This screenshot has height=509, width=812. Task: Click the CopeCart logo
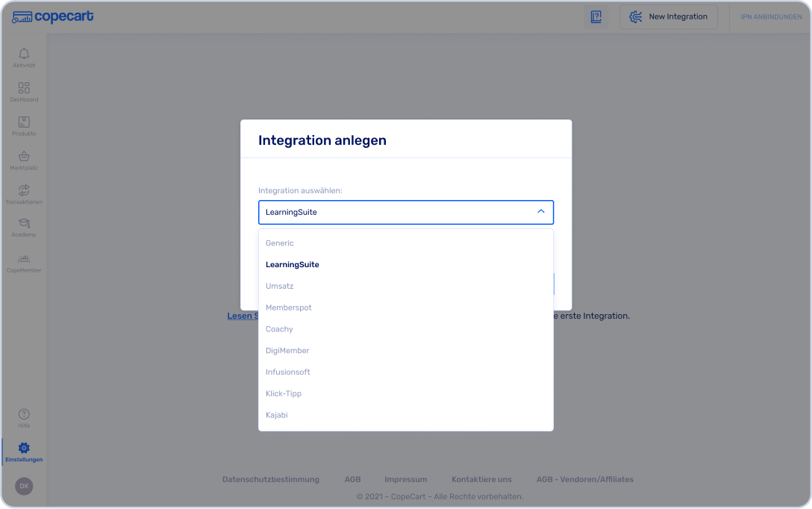53,16
